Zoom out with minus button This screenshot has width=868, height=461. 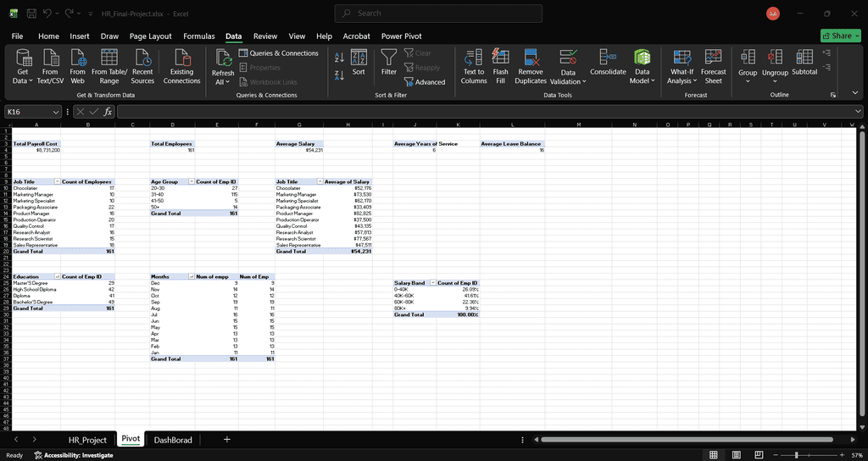point(776,455)
